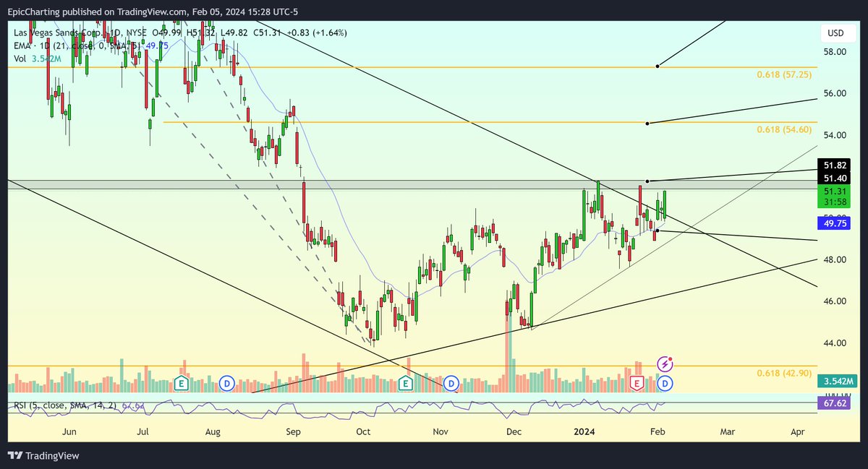Click the TradingView logo at bottom left
The image size is (868, 469).
[x=43, y=456]
